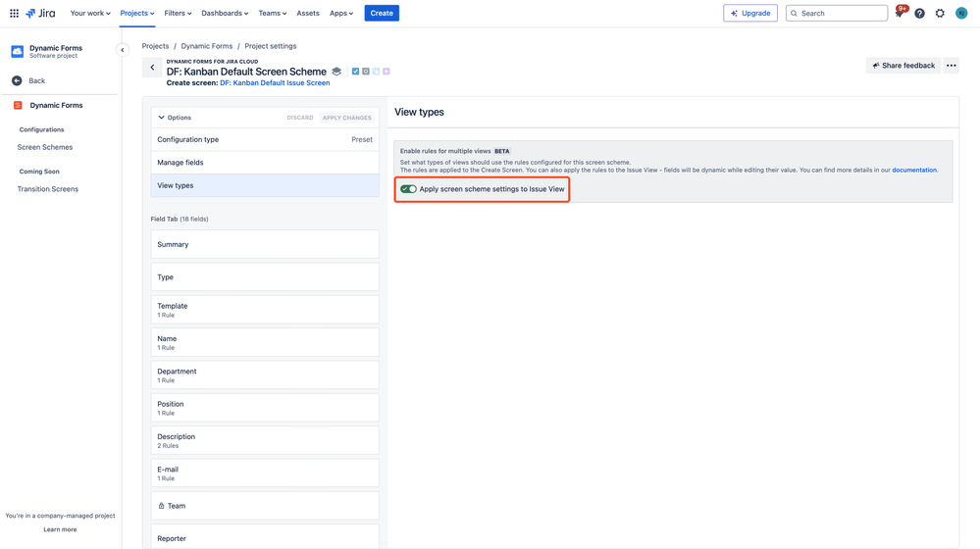The height and width of the screenshot is (549, 980).
Task: Click the light blue subtask type icon
Action: tap(376, 72)
